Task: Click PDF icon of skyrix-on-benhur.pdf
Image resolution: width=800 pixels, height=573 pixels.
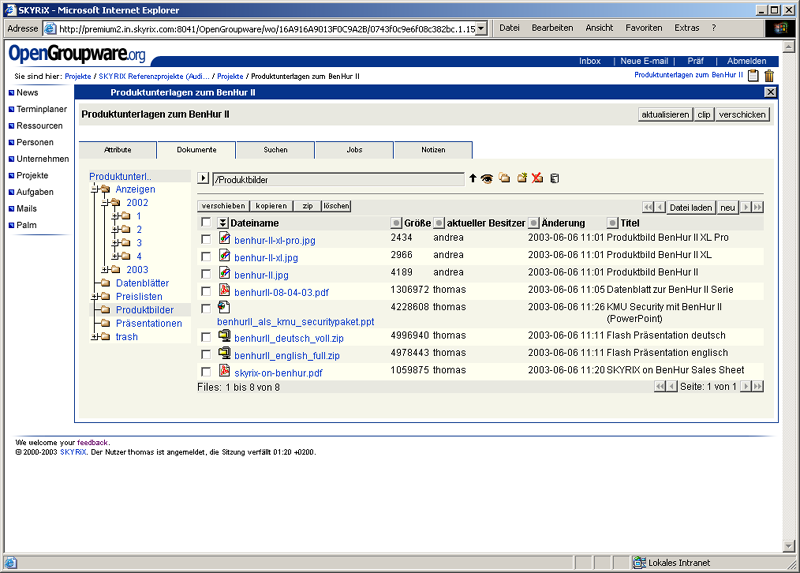Action: click(x=224, y=370)
